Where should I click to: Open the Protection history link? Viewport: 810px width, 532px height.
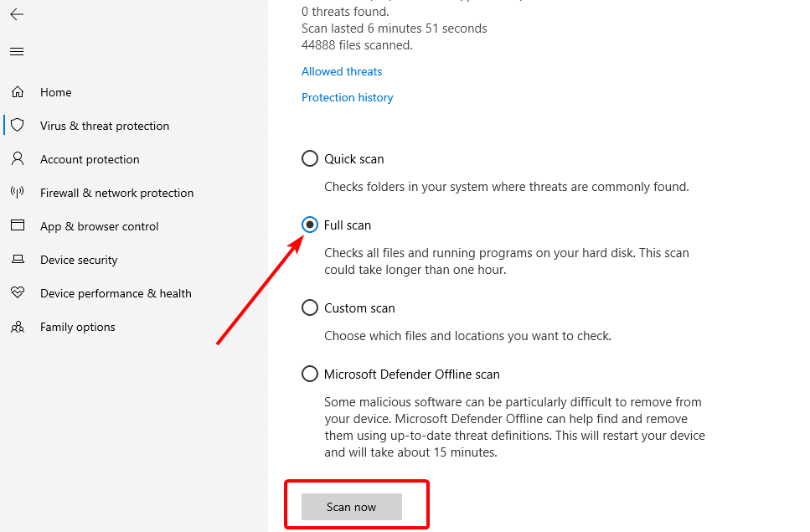coord(347,97)
